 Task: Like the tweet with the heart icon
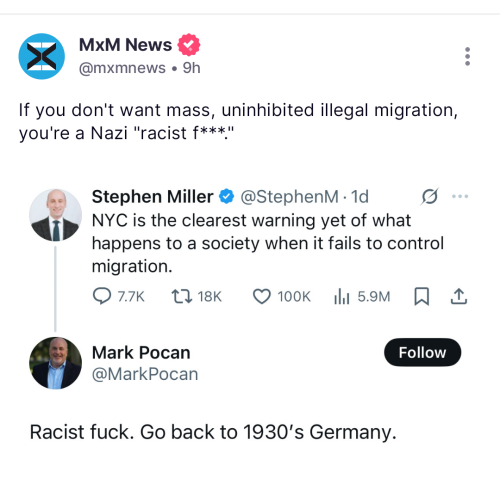[x=262, y=296]
